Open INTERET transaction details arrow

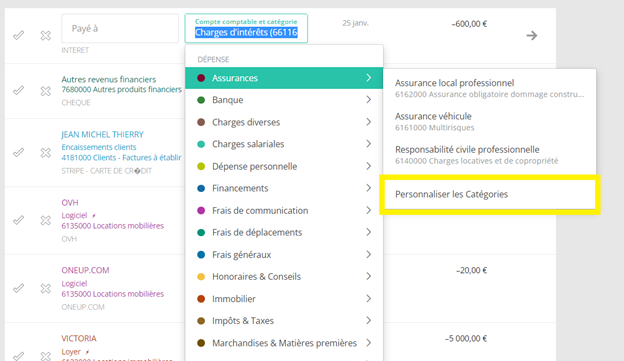(x=532, y=35)
